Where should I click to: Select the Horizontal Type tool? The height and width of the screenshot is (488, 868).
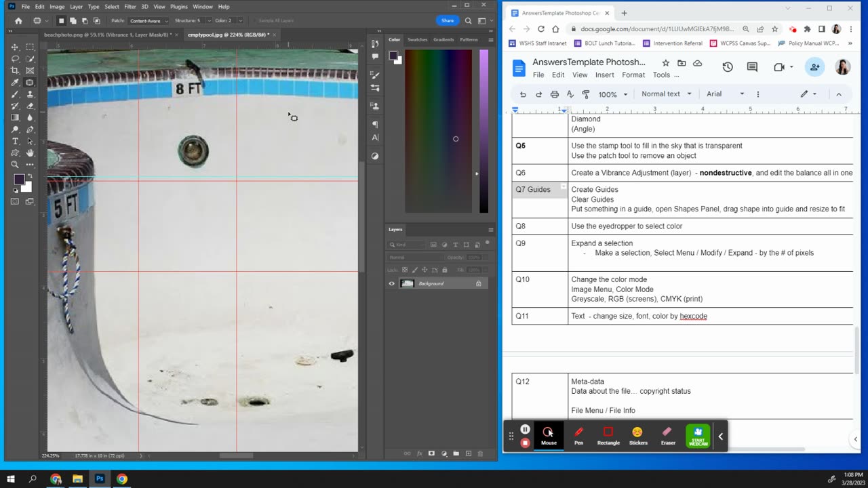click(15, 141)
